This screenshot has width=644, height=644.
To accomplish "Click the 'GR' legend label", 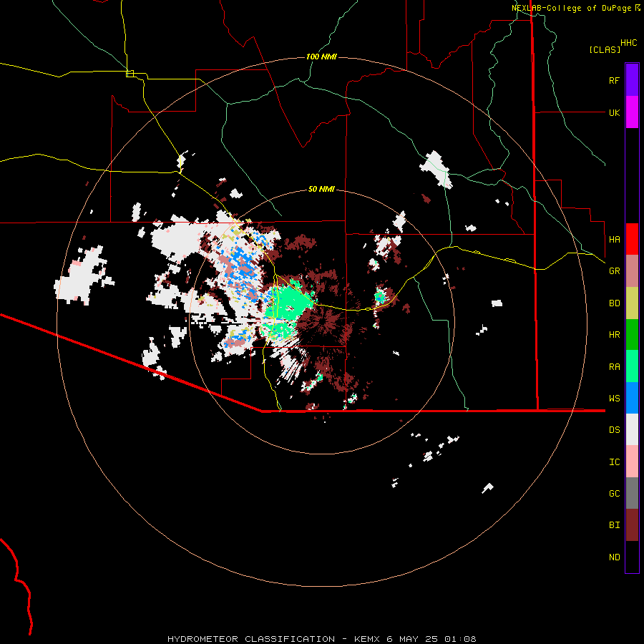I will 614,271.
